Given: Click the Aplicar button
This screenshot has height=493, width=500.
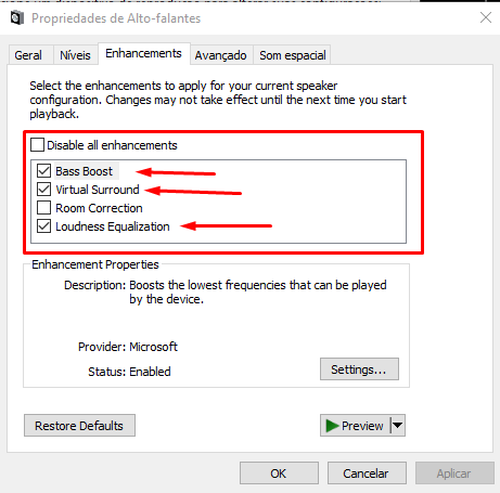Looking at the screenshot, I should 454,473.
